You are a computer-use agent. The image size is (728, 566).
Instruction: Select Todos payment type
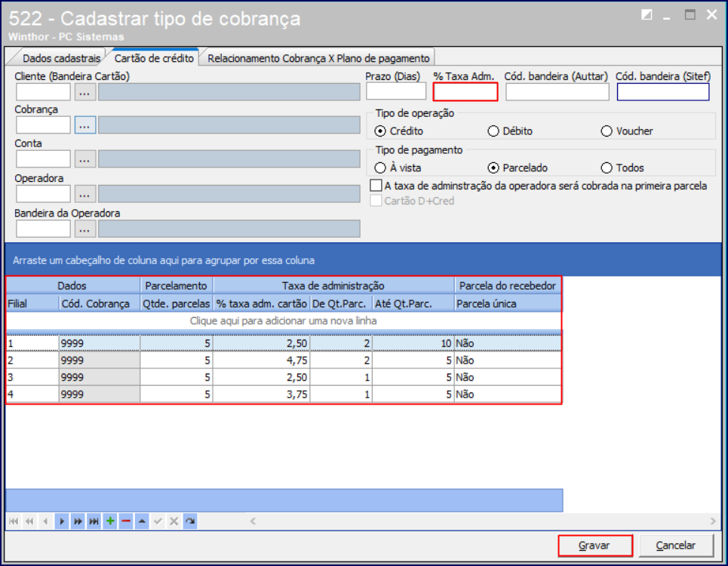[607, 168]
